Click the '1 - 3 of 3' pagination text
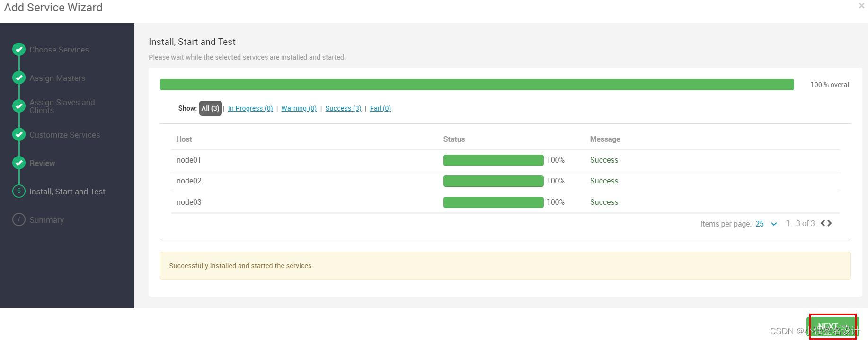Viewport: 868px width, 340px height. pyautogui.click(x=800, y=223)
